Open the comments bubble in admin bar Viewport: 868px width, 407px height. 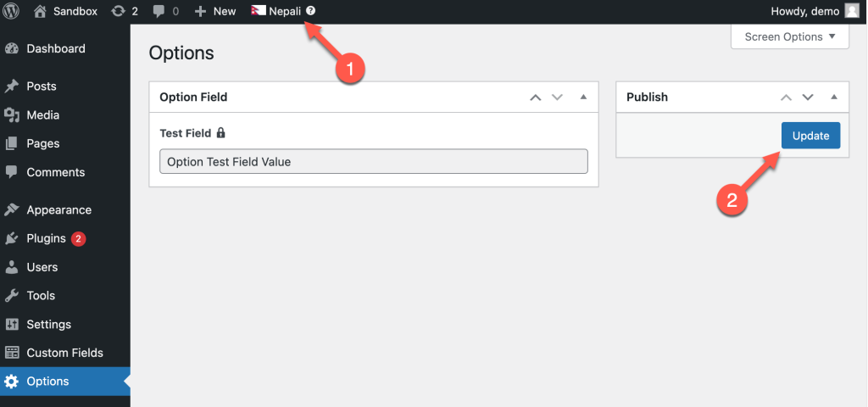[x=165, y=11]
